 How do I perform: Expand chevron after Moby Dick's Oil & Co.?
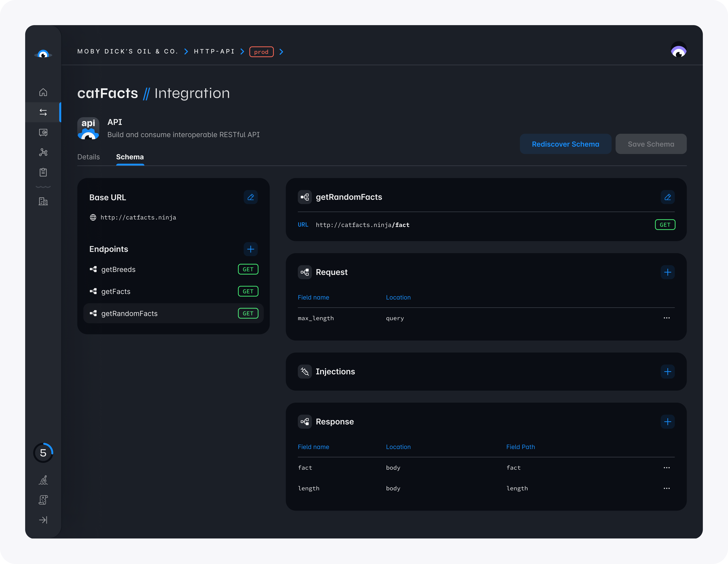coord(186,51)
